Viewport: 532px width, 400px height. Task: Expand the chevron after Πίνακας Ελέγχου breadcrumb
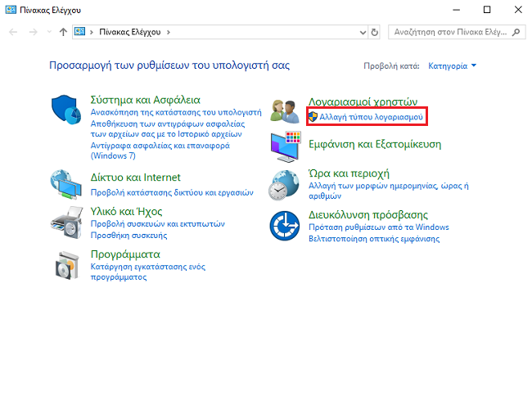pos(169,32)
